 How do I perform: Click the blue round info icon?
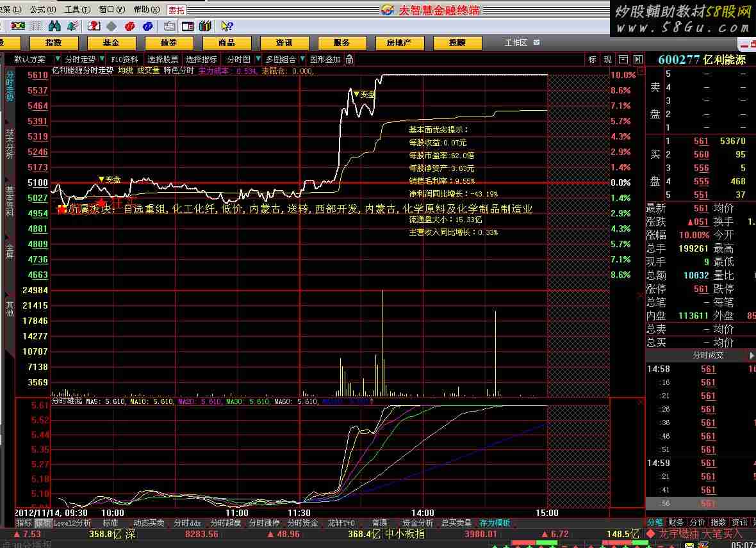[147, 26]
